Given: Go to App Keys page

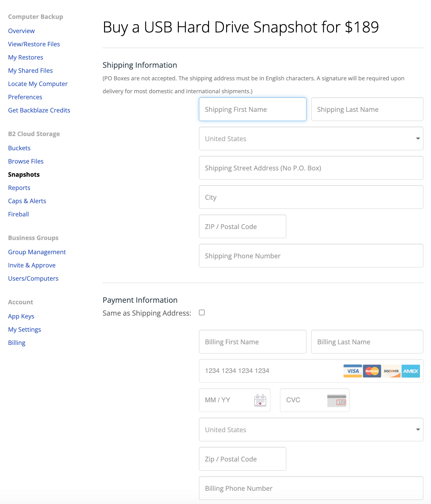Looking at the screenshot, I should coord(21,316).
